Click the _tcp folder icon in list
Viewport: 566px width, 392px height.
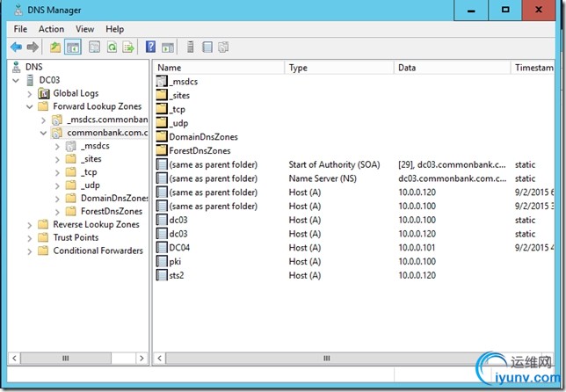pyautogui.click(x=162, y=109)
